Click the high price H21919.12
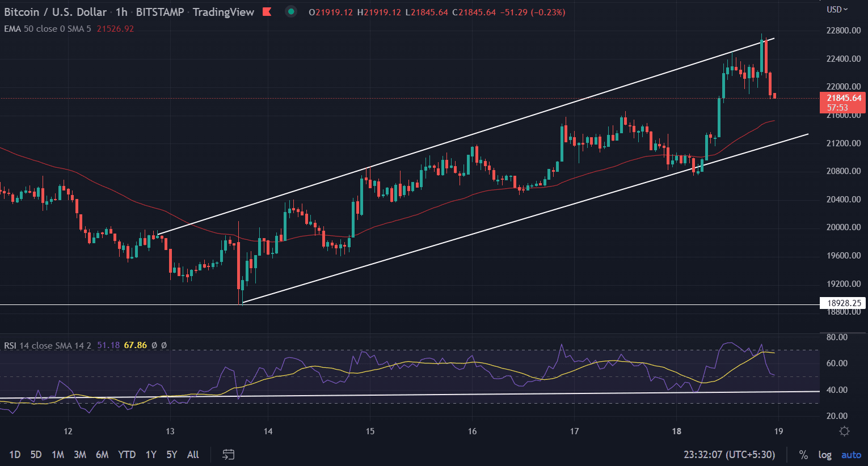Image resolution: width=868 pixels, height=466 pixels. (380, 12)
